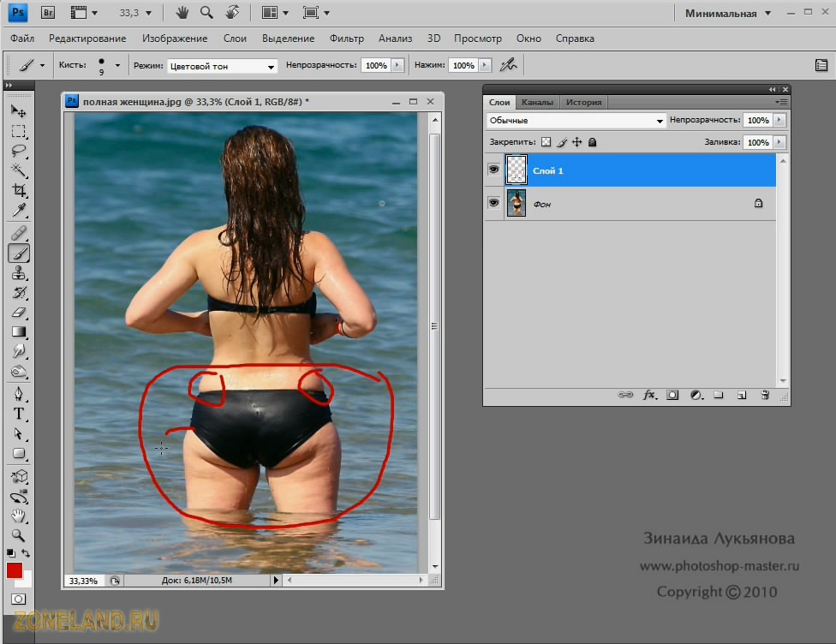Open layer opacity slider arrow
Viewport: 836px width, 644px height.
click(x=779, y=120)
